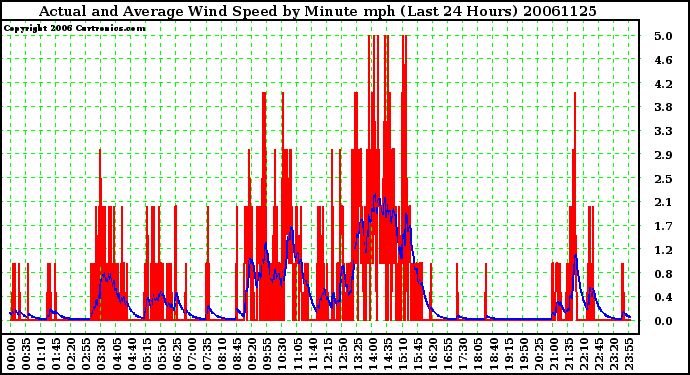
Task: Click the Copyright 2006 Cartronics.com text
Action: (x=74, y=28)
